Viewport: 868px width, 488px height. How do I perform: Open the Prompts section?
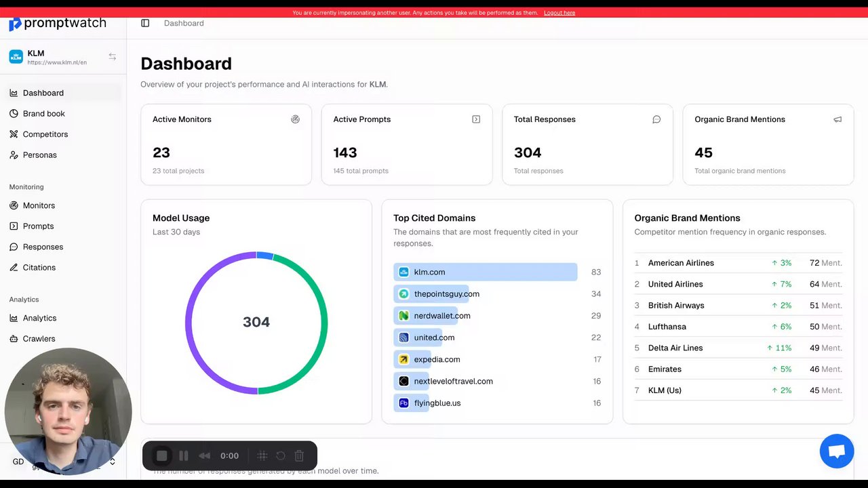pyautogui.click(x=63, y=226)
